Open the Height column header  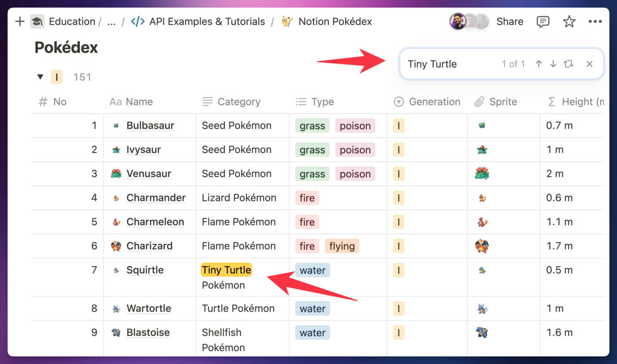pyautogui.click(x=576, y=102)
